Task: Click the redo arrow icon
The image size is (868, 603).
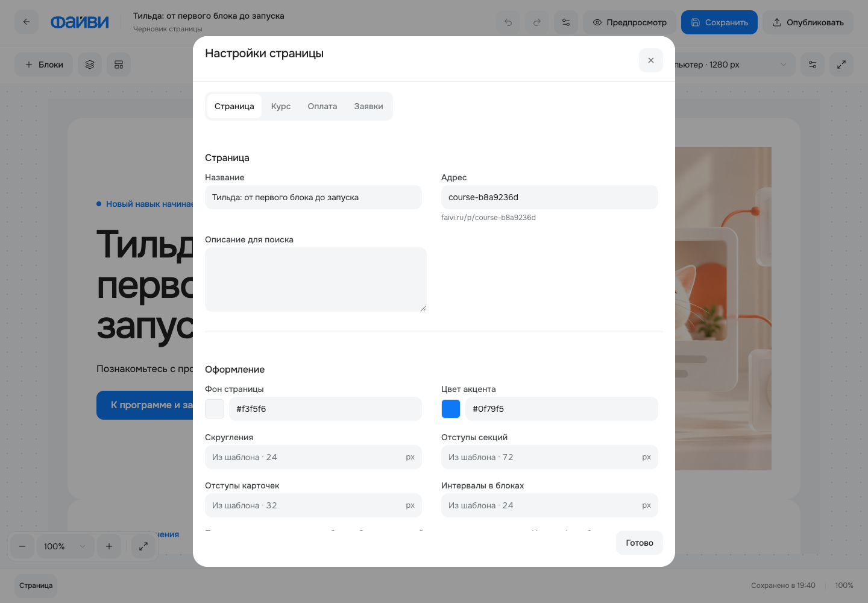Action: pyautogui.click(x=537, y=22)
